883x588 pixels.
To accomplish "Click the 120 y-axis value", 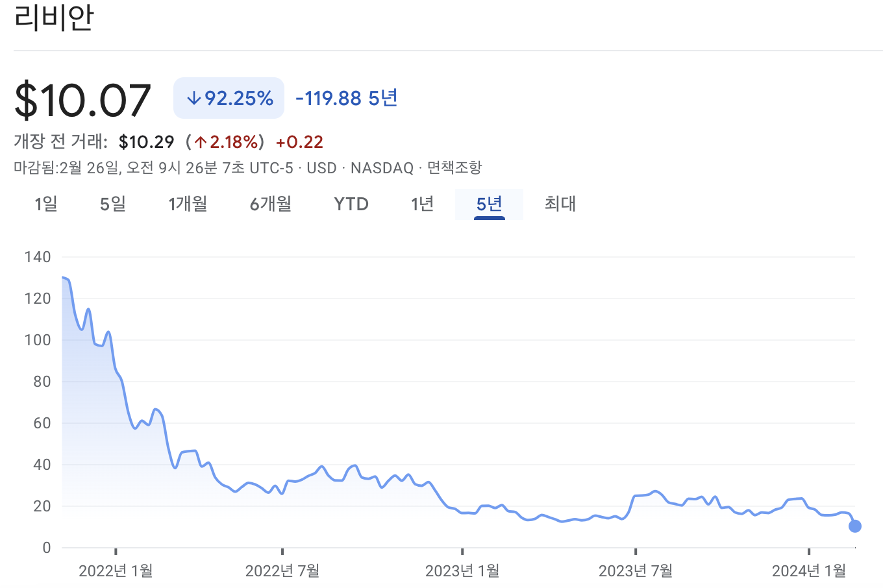I will pos(38,299).
